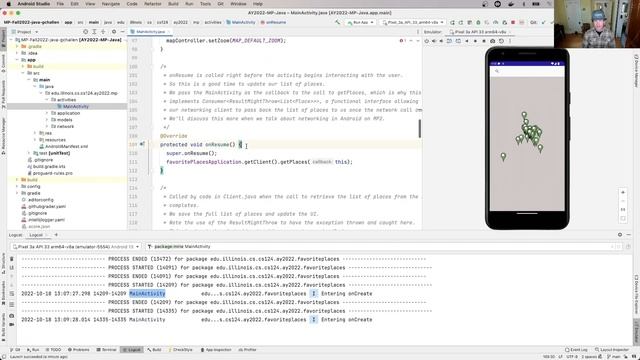Viewport: 640px width, 360px height.
Task: Expand the application package
Action: click(47, 113)
